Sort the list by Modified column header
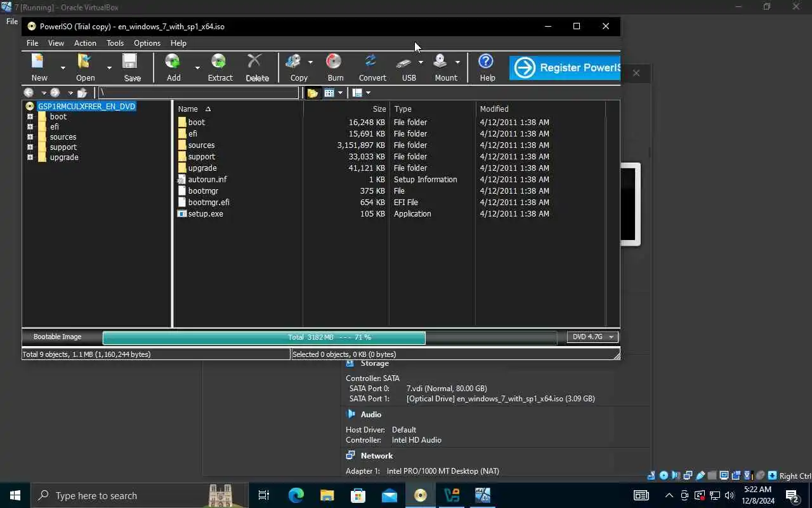The height and width of the screenshot is (508, 812). tap(540, 109)
